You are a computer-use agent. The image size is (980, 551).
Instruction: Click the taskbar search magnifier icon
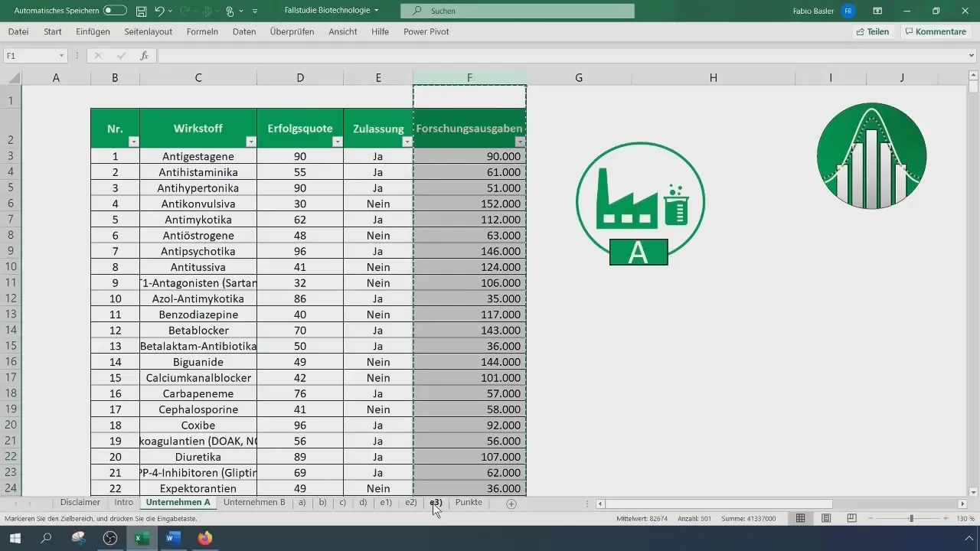click(46, 538)
